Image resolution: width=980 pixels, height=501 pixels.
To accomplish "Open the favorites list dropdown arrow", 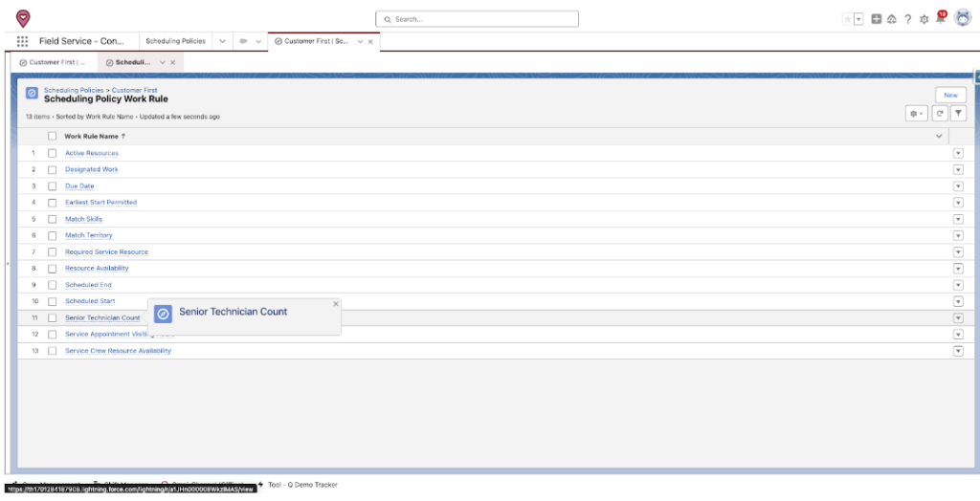I will (858, 19).
